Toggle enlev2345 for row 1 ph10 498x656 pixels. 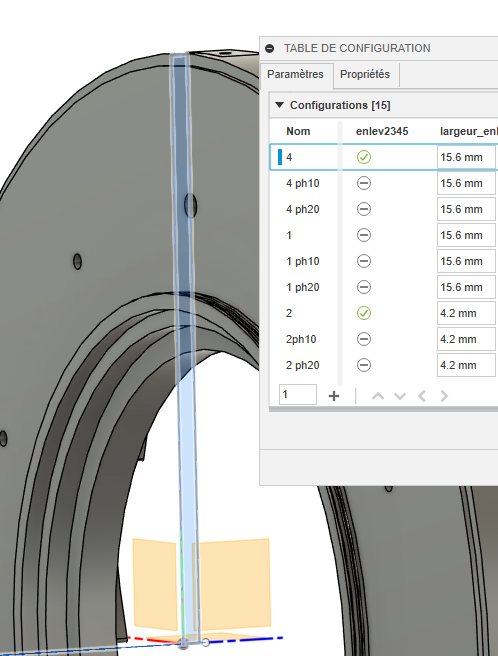tap(364, 261)
